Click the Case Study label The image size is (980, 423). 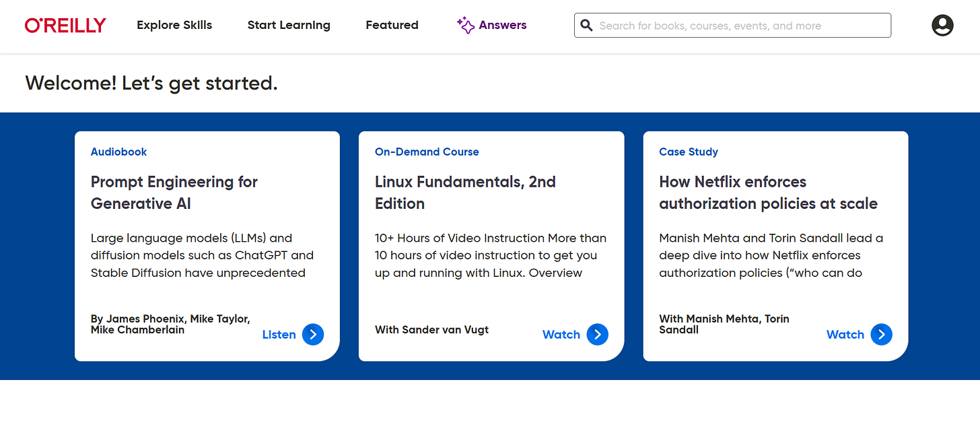point(689,152)
